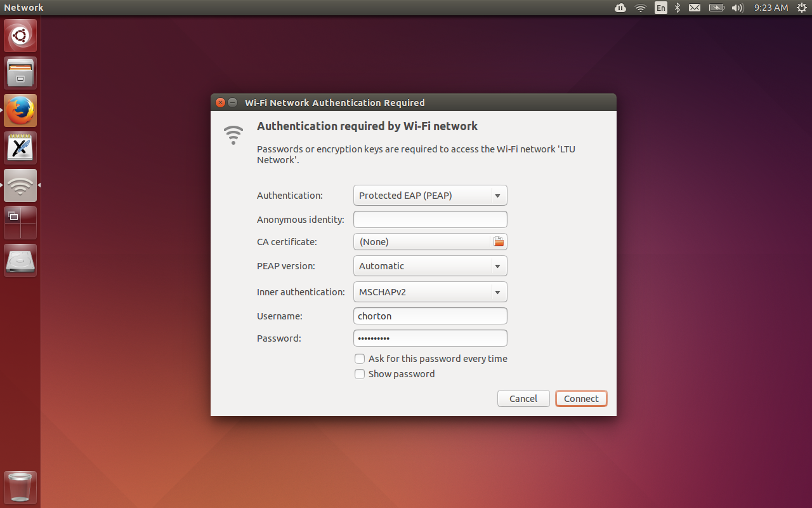This screenshot has height=508, width=812.
Task: Open the CA certificate file chooser
Action: [430, 242]
